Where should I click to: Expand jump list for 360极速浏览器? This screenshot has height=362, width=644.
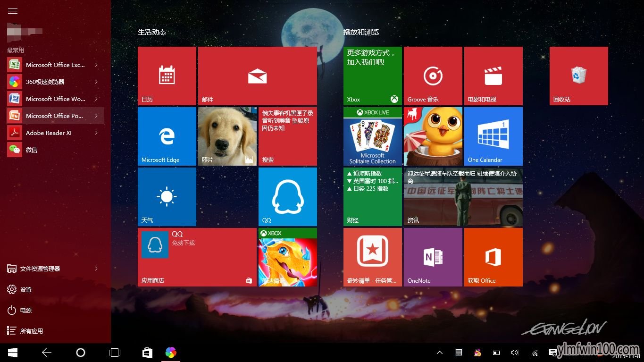coord(96,82)
